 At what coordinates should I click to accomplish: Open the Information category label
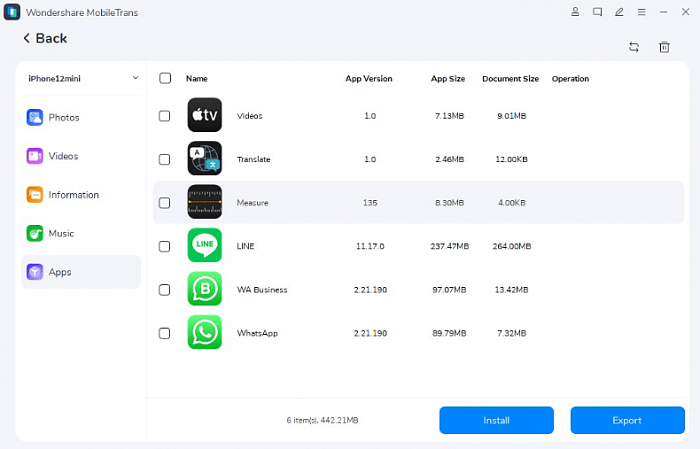click(74, 195)
